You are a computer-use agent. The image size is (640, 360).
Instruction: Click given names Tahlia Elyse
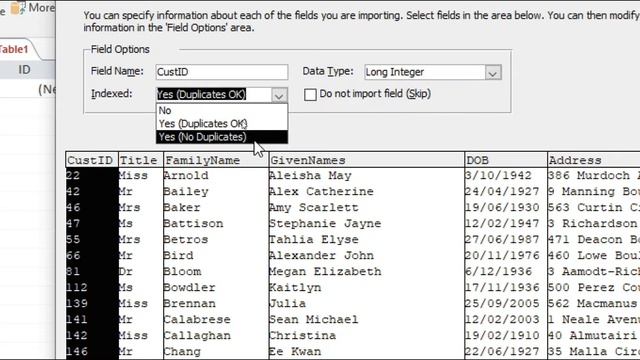[x=314, y=239]
